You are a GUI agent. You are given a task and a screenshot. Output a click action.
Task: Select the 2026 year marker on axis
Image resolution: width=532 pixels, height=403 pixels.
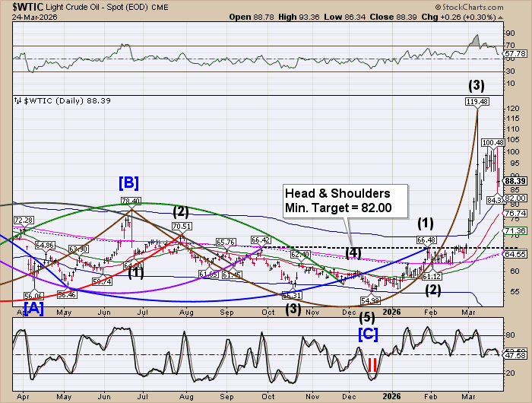click(x=392, y=312)
